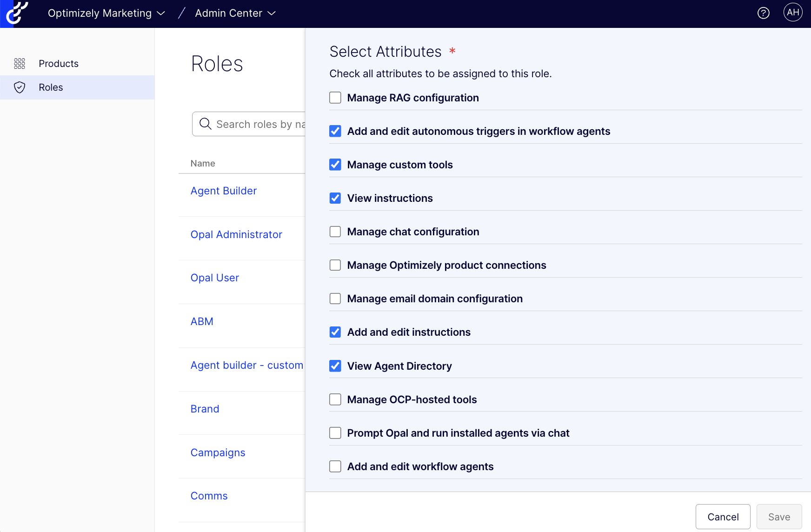Screen dimensions: 811x532
Task: Open the Opal Administrator role
Action: 236,234
